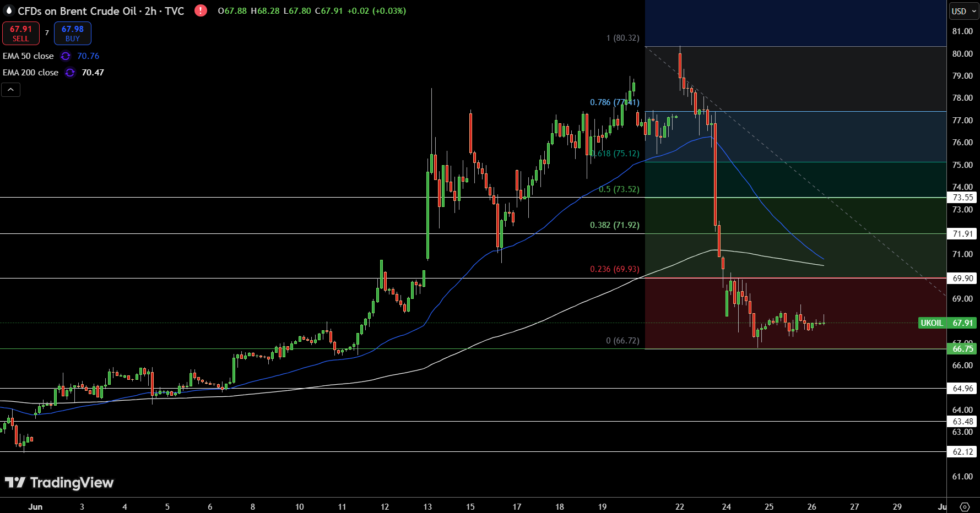Click the 80.00 price axis label
This screenshot has width=980, height=513.
pos(962,54)
